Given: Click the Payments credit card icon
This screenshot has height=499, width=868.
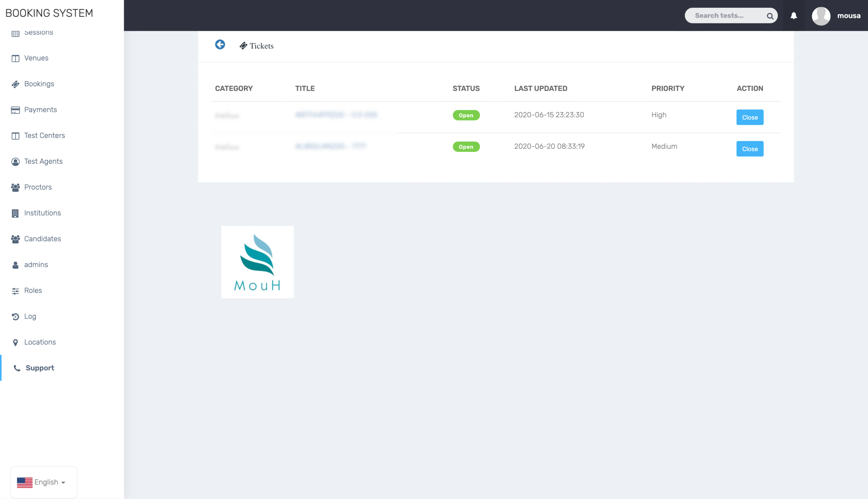Looking at the screenshot, I should (15, 110).
